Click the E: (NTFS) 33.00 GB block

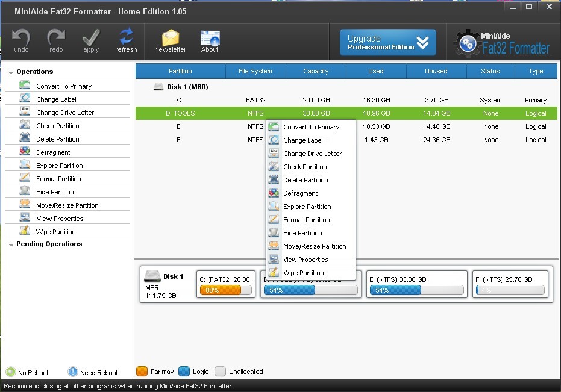coord(417,284)
